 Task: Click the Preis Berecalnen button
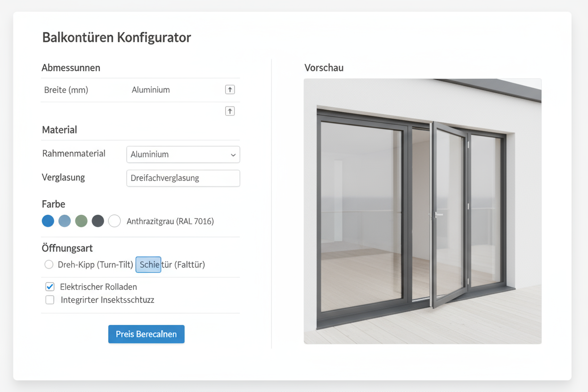tap(147, 334)
